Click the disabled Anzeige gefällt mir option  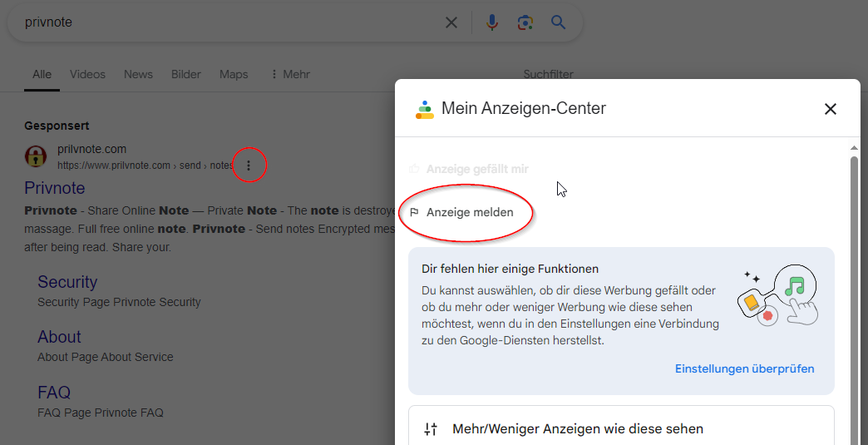point(477,169)
